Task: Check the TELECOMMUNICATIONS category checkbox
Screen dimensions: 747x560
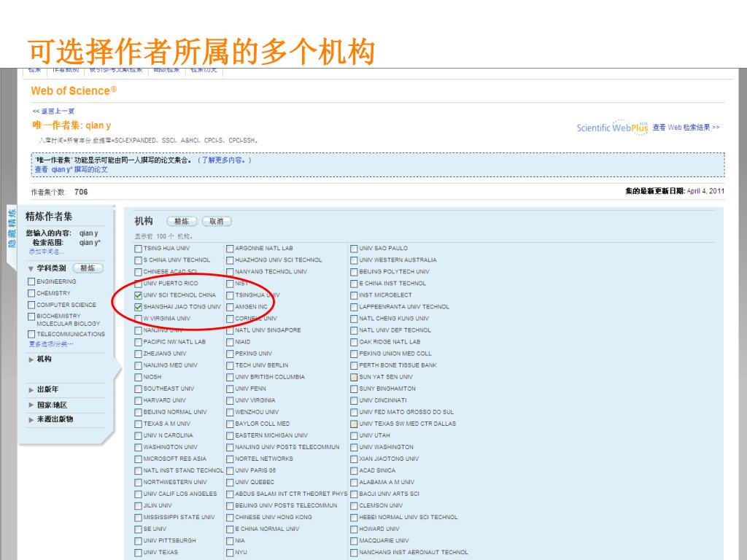Action: point(31,334)
